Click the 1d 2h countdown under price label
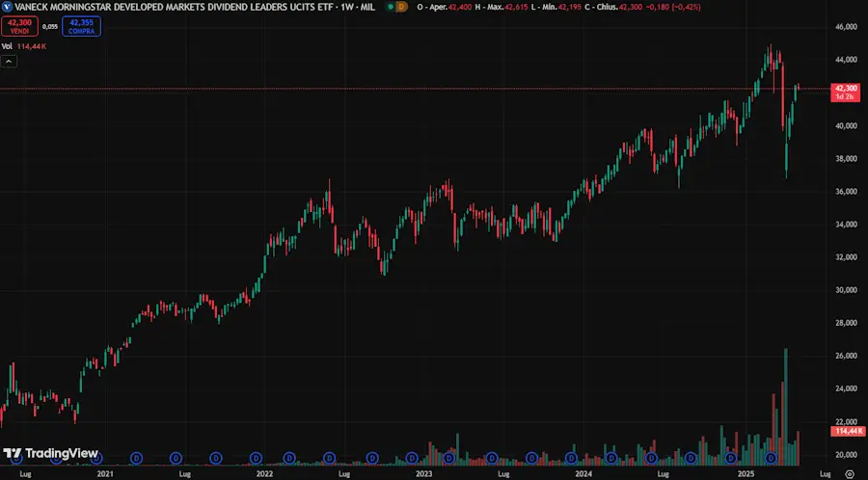Image resolution: width=868 pixels, height=480 pixels. point(844,96)
